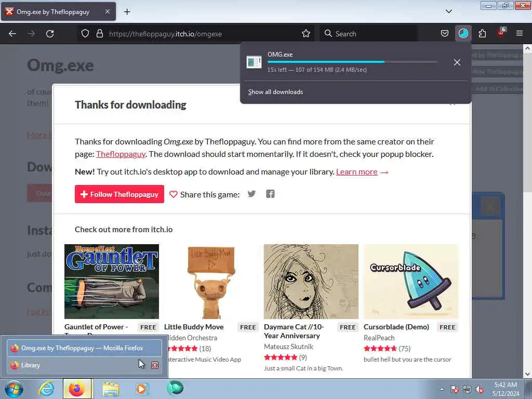Toggle the Firefox downloads panel
The width and height of the screenshot is (532, 399).
[x=463, y=34]
